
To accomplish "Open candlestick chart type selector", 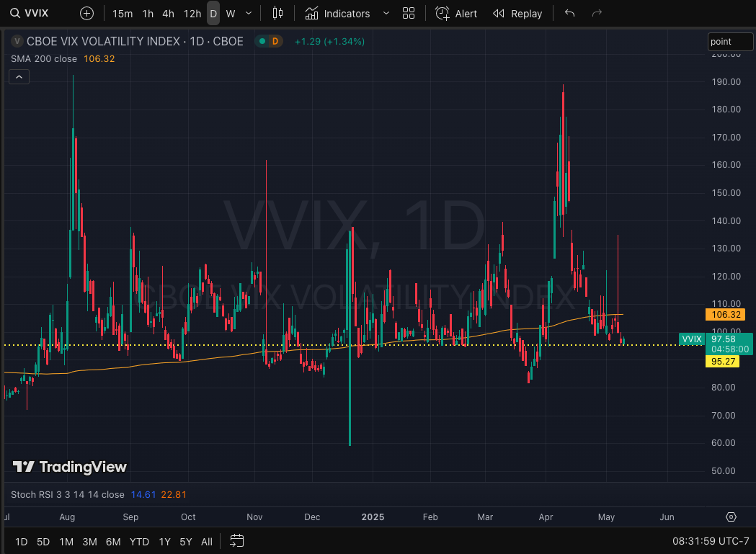I will click(x=277, y=14).
